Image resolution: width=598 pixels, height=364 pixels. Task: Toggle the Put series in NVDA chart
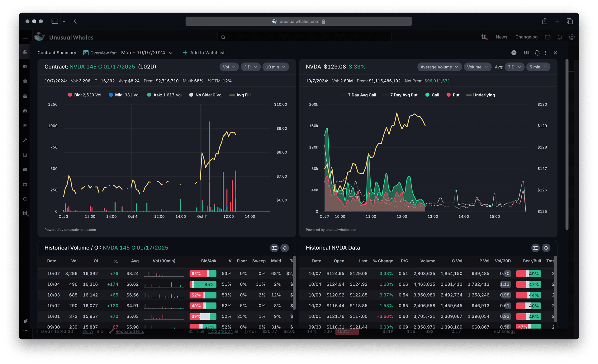tap(453, 95)
